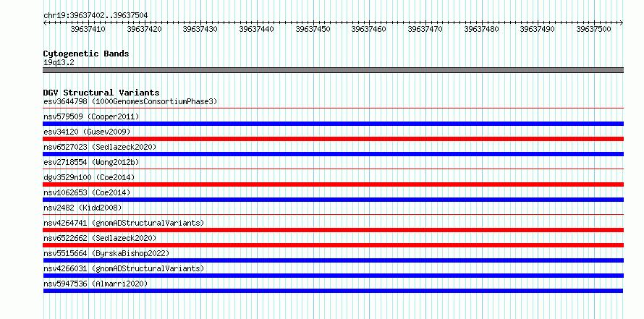Click ruler coordinate 39637460
Viewport: 644px width, 319px height.
pos(369,29)
